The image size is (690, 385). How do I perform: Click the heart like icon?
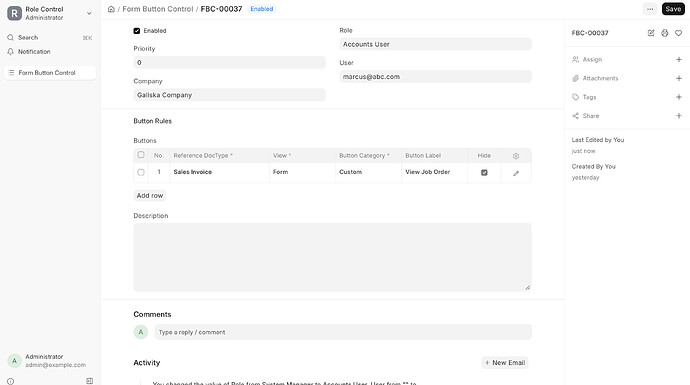pyautogui.click(x=679, y=33)
